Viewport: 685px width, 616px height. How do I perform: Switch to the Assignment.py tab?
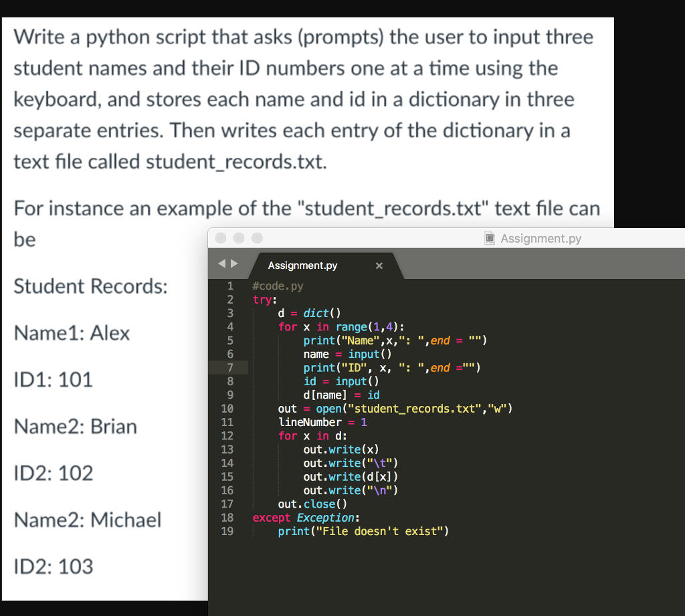point(302,266)
